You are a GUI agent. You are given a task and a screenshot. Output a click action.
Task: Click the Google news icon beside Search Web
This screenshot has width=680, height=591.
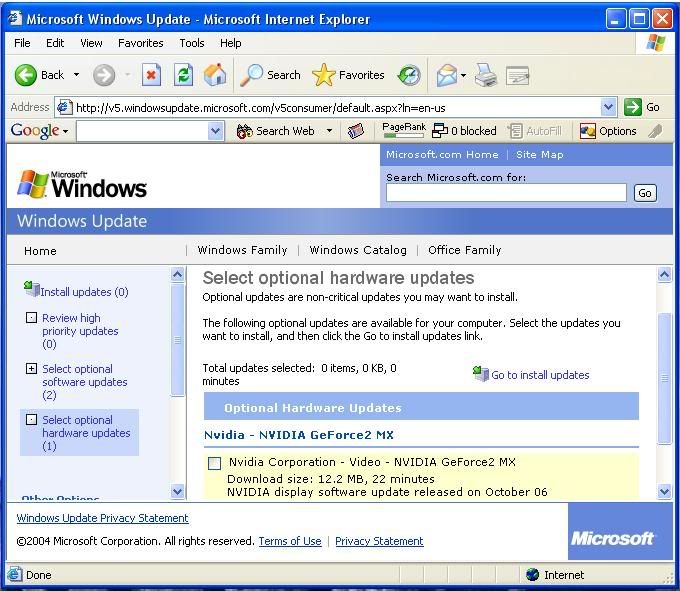pos(356,131)
